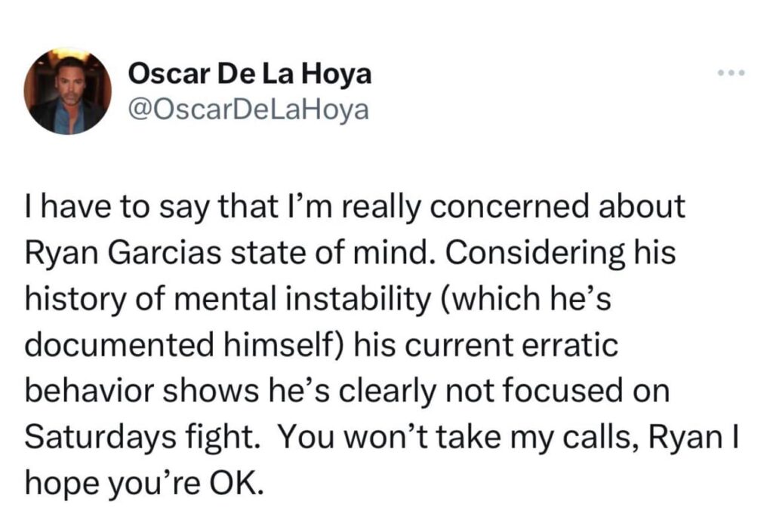Image resolution: width=773 pixels, height=532 pixels.
Task: Click Oscar De La Hoya's profile picture
Action: point(67,91)
